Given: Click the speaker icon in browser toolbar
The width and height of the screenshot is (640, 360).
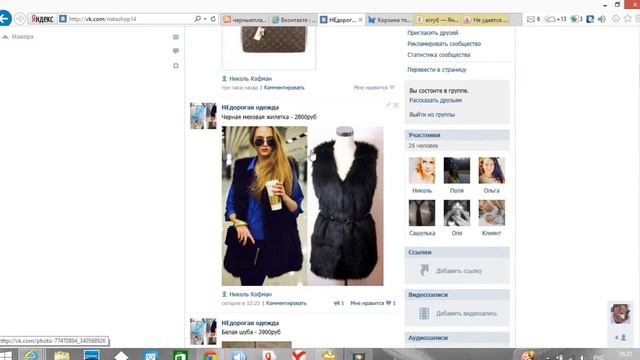Looking at the screenshot, I should coord(602,19).
